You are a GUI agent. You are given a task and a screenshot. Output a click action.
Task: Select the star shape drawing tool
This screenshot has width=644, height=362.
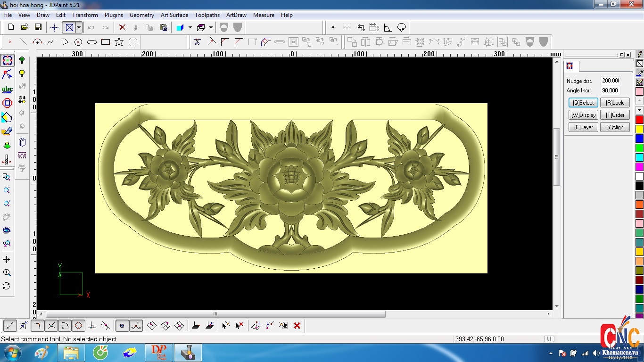coord(119,42)
